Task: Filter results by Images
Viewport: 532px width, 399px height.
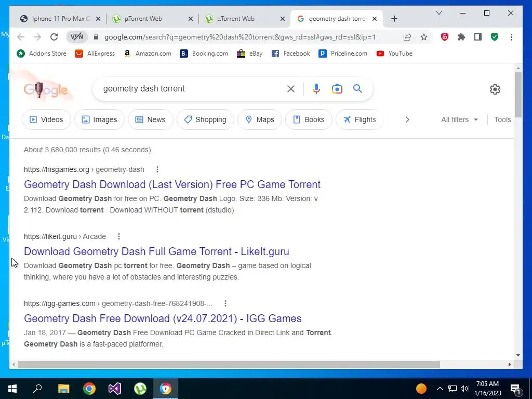Action: [99, 119]
